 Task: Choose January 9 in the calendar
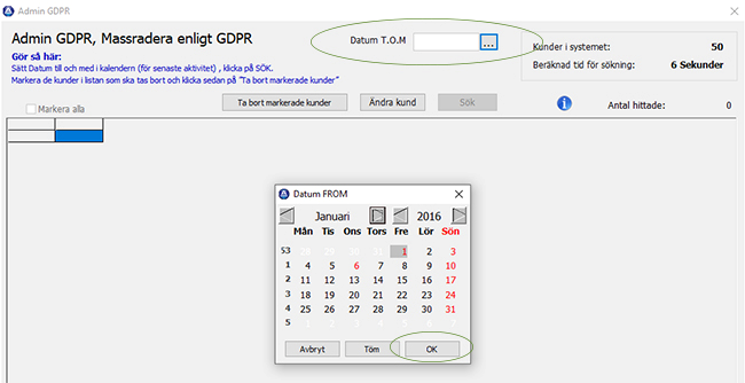point(429,266)
